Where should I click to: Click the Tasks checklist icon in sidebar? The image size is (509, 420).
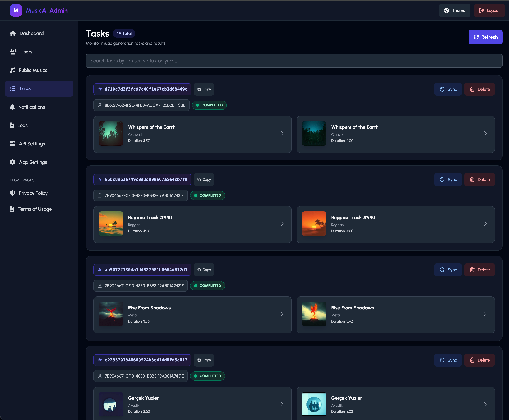pyautogui.click(x=13, y=89)
